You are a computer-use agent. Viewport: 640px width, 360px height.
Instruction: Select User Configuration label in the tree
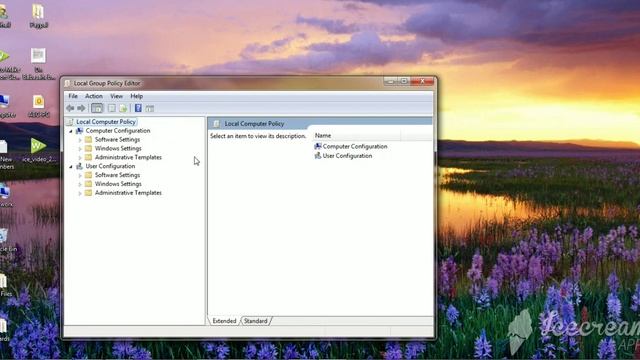coord(110,166)
